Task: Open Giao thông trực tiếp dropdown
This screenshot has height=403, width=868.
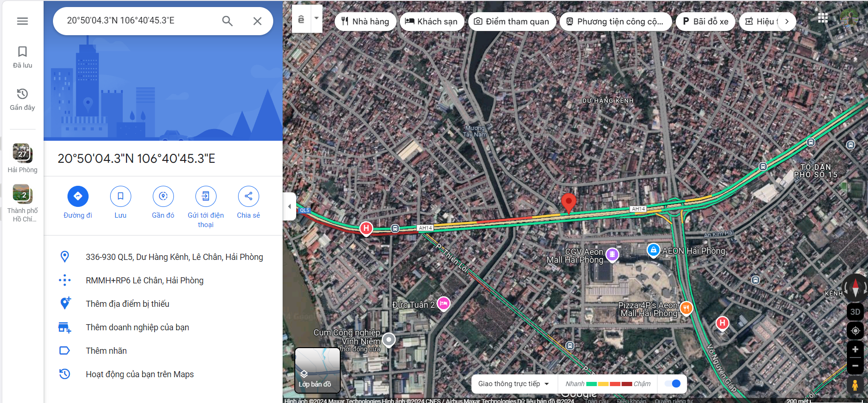Action: (x=513, y=384)
